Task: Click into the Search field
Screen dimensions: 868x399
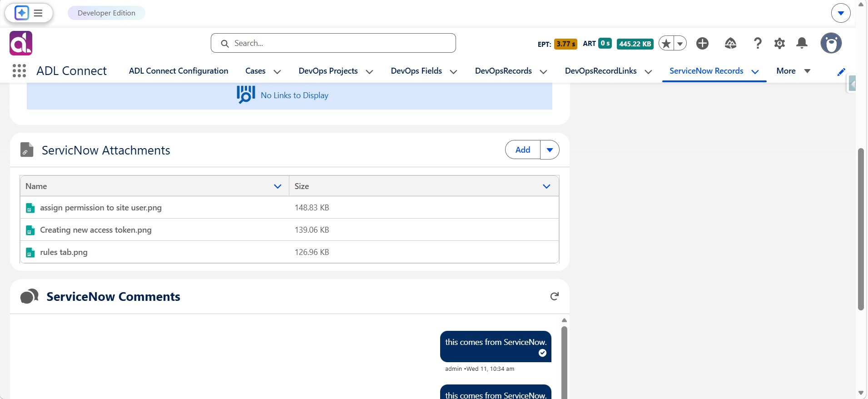Action: pos(333,43)
